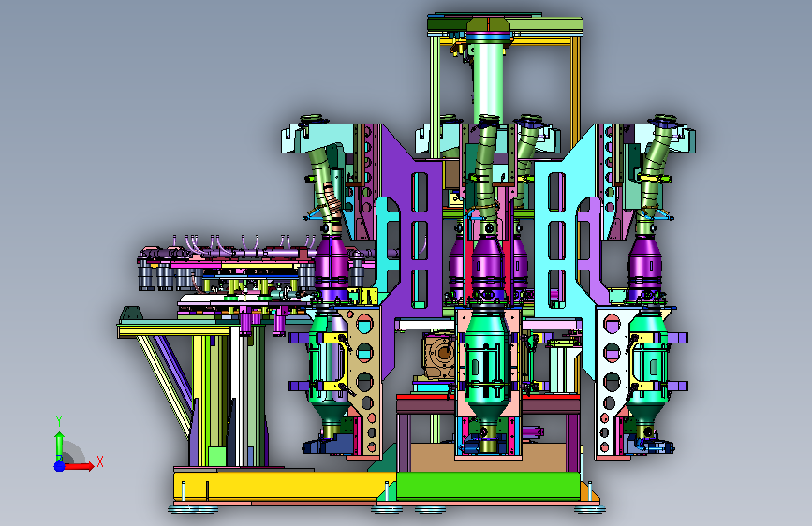Click the green Y axis arrow of the triad
Screen dimensions: 812x526
tap(59, 446)
